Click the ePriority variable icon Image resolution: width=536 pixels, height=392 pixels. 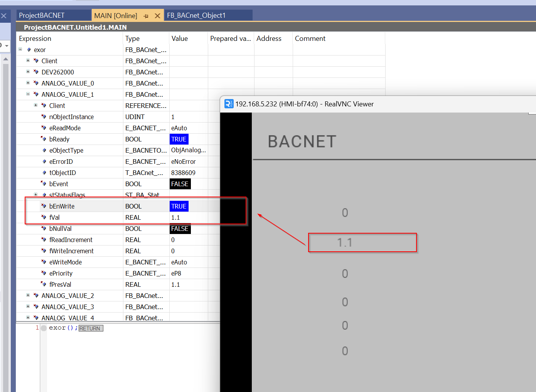(44, 273)
